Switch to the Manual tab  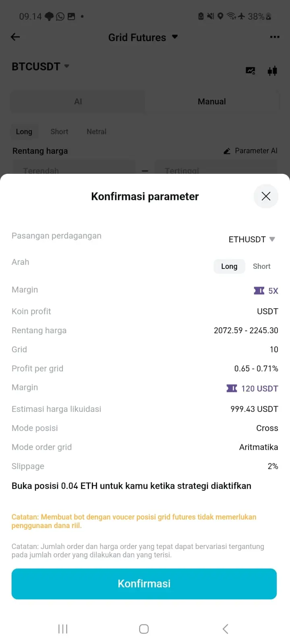click(x=212, y=102)
